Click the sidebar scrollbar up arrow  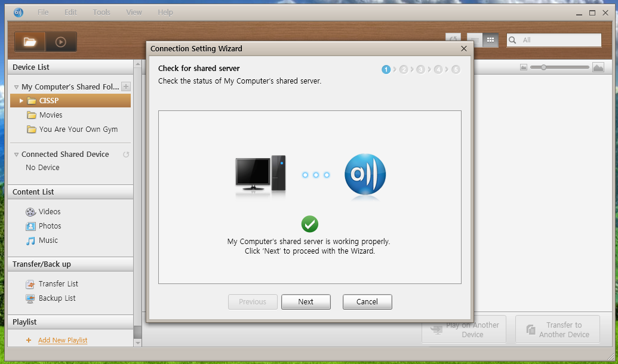[137, 64]
